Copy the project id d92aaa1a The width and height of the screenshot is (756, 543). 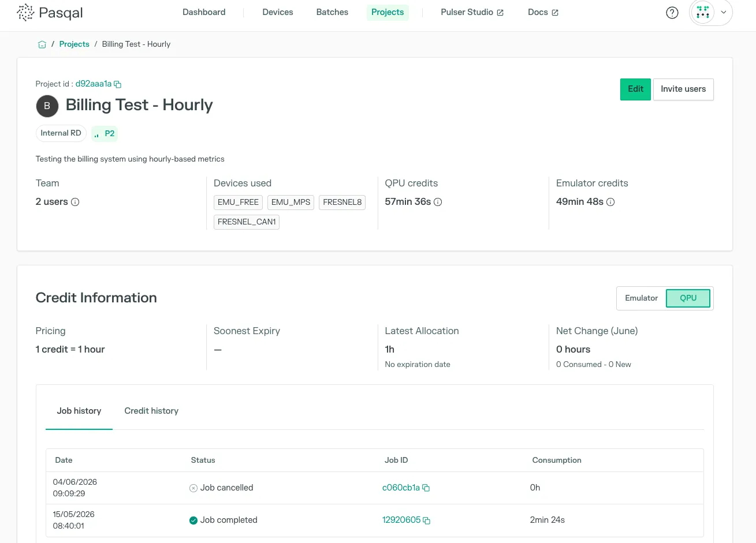point(118,84)
